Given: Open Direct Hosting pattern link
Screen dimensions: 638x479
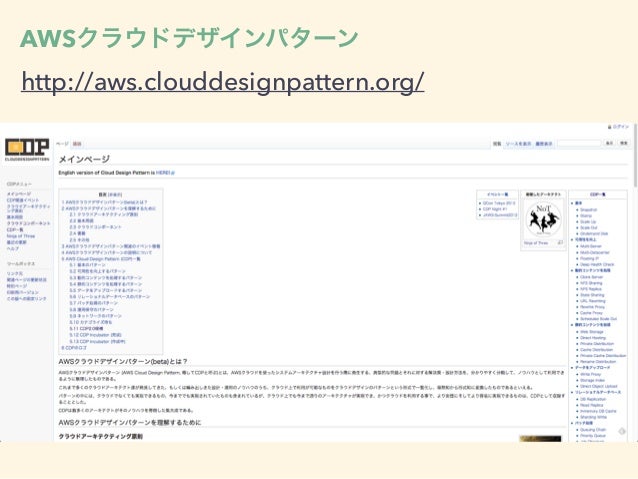Looking at the screenshot, I should point(593,338).
